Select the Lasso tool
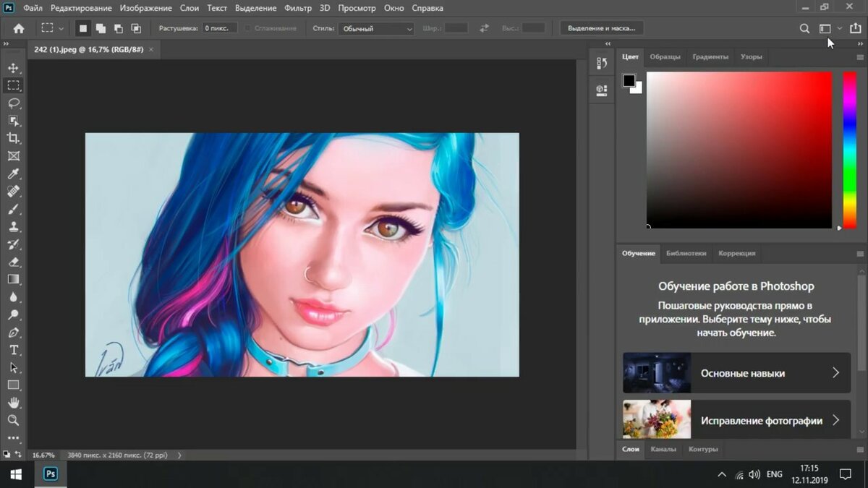 click(x=14, y=103)
